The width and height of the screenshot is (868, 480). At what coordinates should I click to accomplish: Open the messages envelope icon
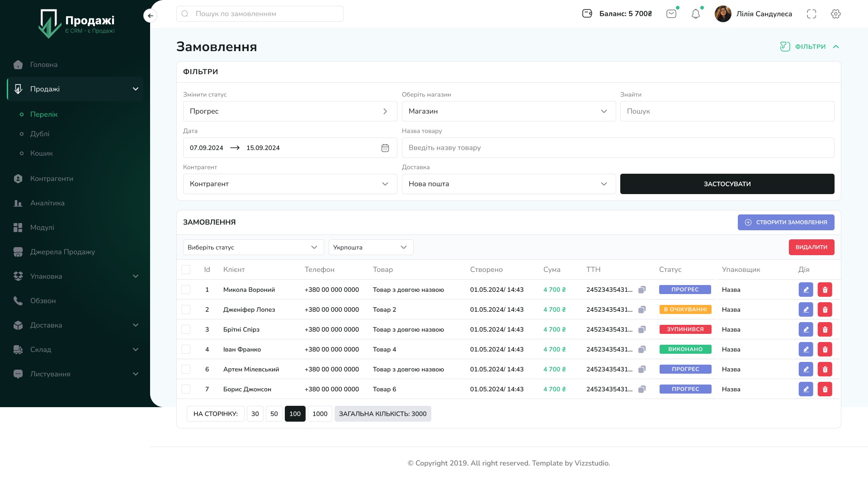click(671, 14)
